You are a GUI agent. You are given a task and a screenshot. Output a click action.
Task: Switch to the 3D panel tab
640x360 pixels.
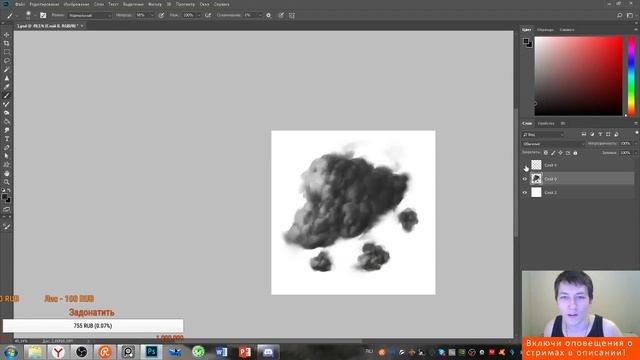pyautogui.click(x=563, y=123)
